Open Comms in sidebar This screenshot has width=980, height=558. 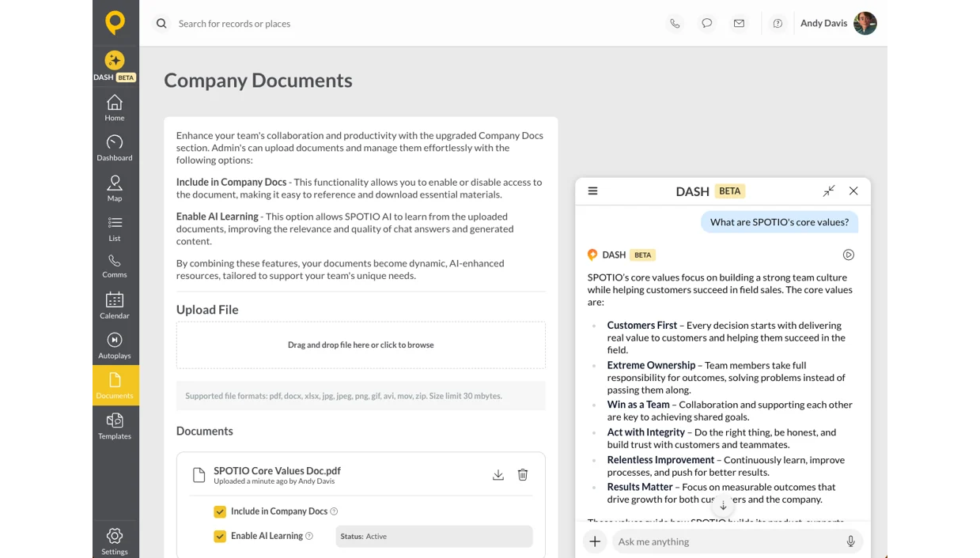click(x=115, y=266)
